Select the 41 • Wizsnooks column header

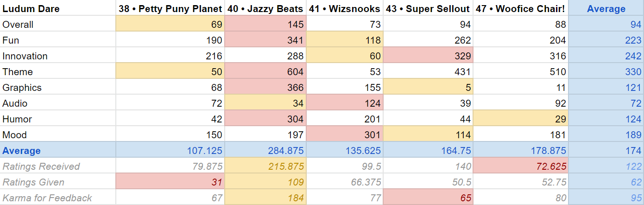point(345,8)
